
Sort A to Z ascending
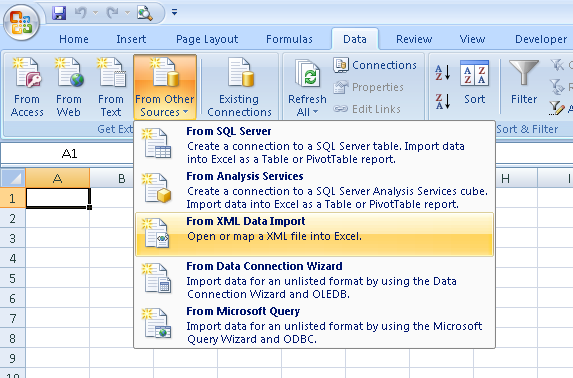coord(443,72)
